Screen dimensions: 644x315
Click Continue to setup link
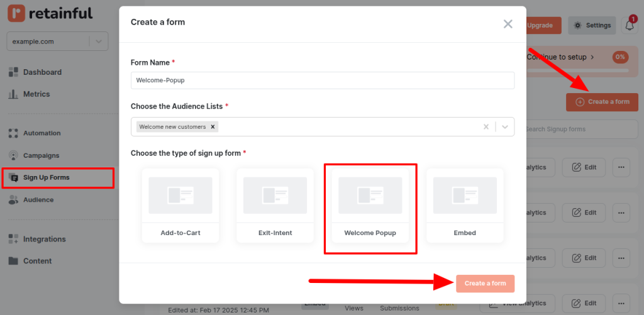(560, 57)
